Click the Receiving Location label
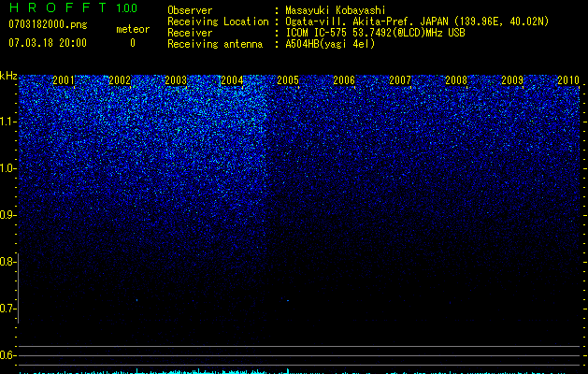This screenshot has width=588, height=374. [218, 22]
